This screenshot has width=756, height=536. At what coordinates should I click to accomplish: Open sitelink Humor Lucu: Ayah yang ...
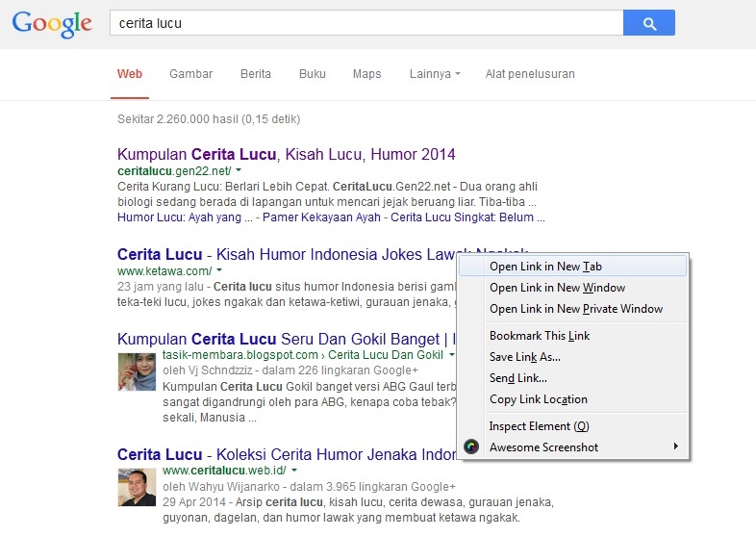[185, 217]
